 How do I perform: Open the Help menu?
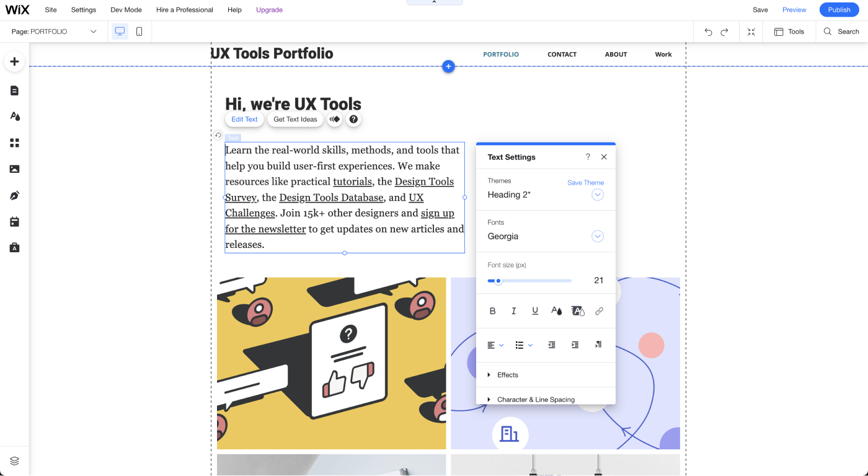234,10
